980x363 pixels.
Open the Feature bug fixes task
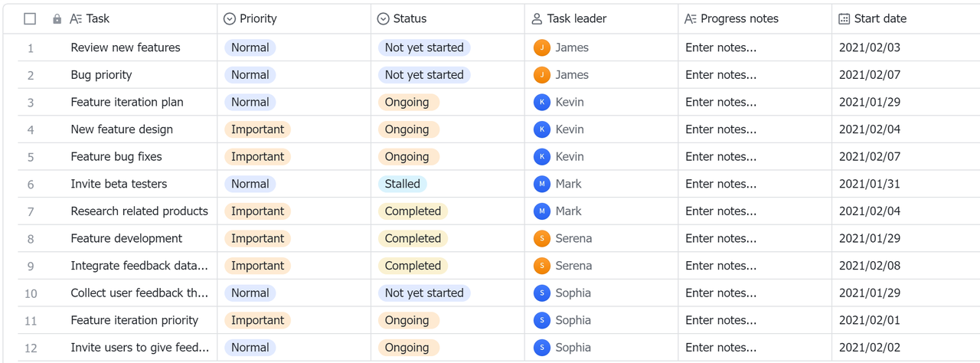click(x=116, y=156)
